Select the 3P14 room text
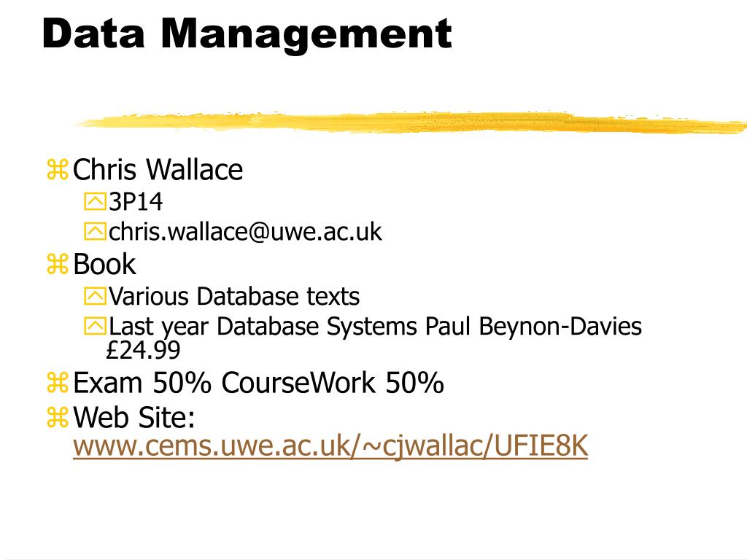 [x=136, y=201]
